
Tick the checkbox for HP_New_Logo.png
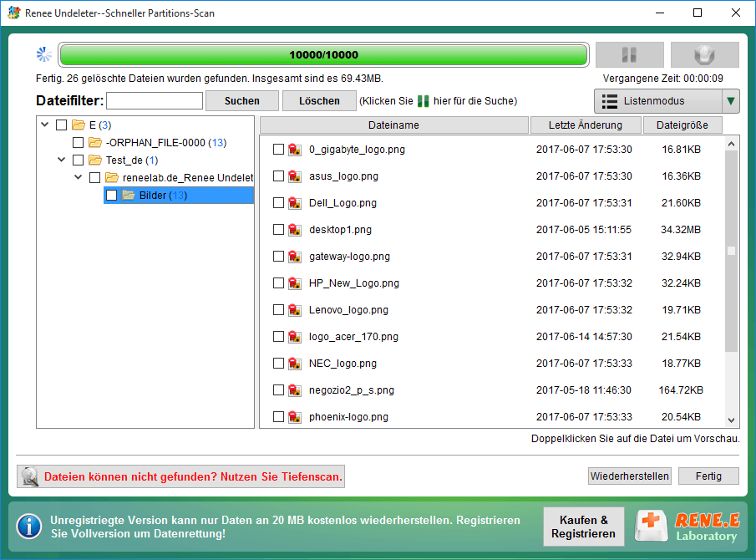click(x=278, y=283)
